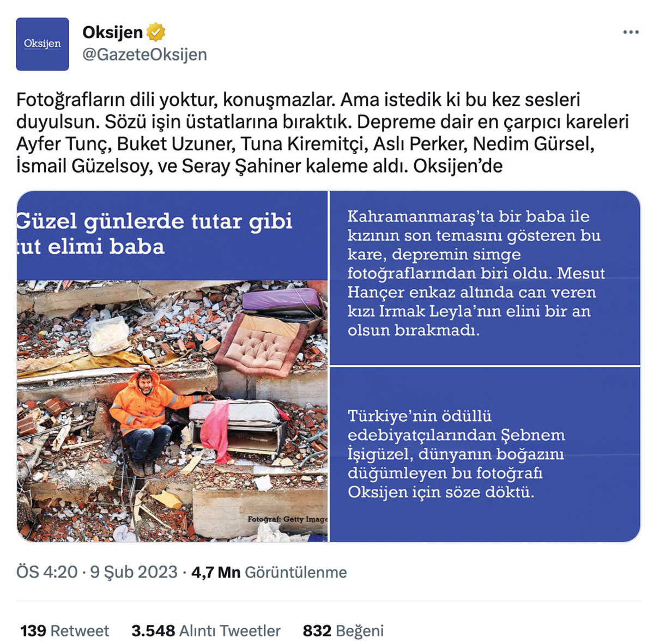The image size is (654, 644).
Task: Open the Kahramanmaraş description panel image
Action: (x=485, y=278)
